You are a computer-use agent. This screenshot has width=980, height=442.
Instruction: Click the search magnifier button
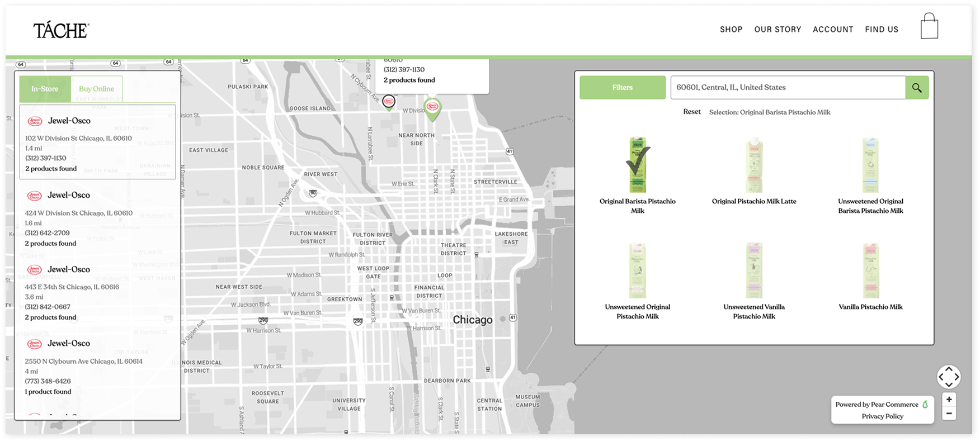tap(917, 88)
